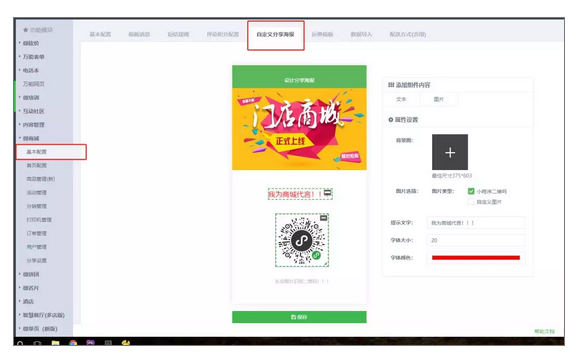
Task: Open 万能网页 in sidebar
Action: point(33,84)
